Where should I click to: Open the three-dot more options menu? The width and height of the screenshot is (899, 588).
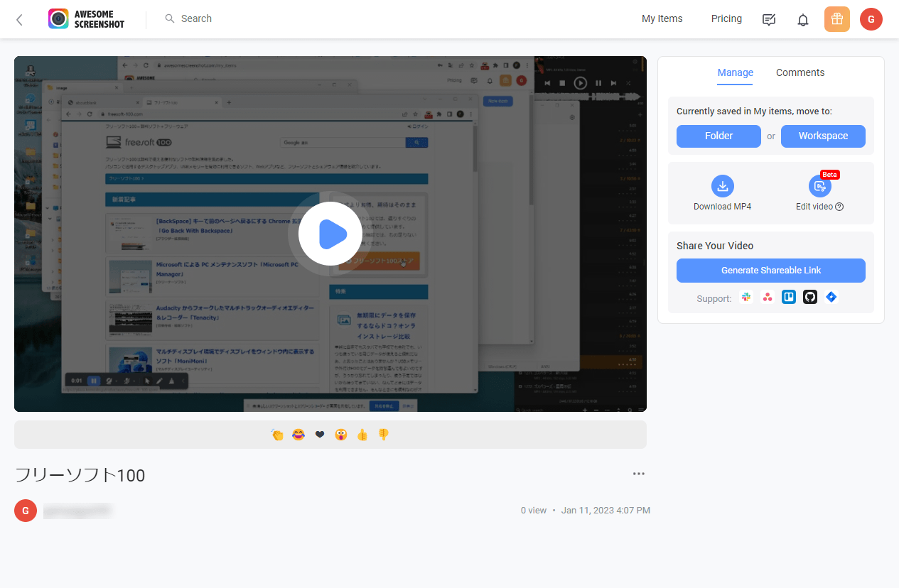[x=638, y=474]
